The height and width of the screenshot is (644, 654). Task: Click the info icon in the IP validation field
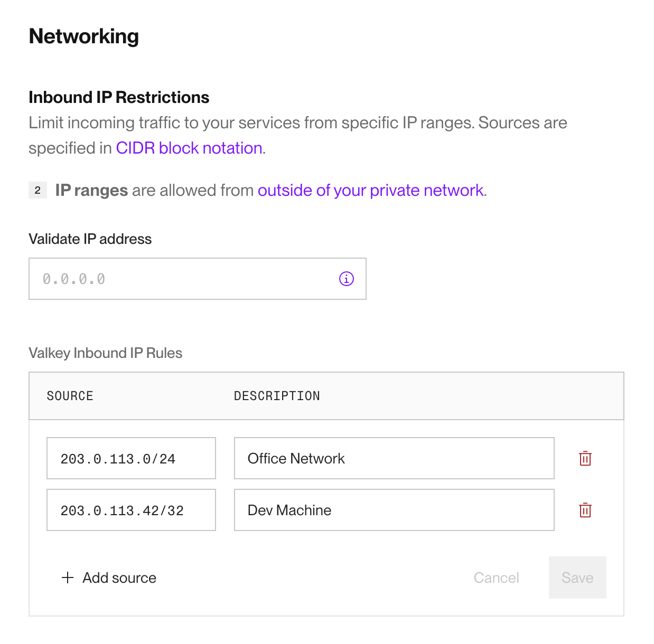click(346, 279)
